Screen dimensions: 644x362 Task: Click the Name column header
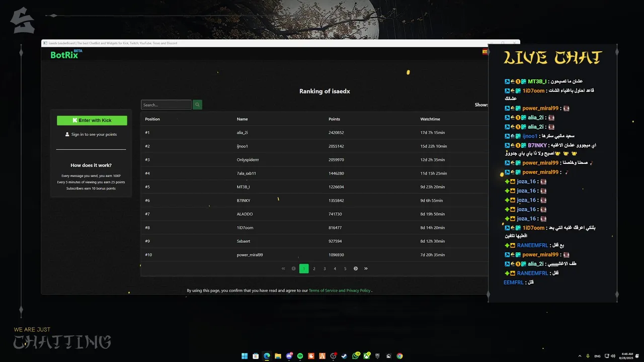pos(243,119)
